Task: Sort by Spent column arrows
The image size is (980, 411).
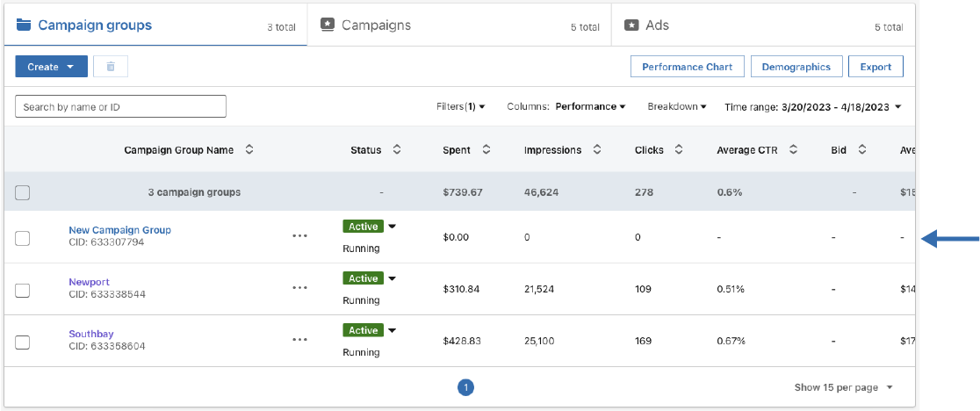Action: click(x=486, y=150)
